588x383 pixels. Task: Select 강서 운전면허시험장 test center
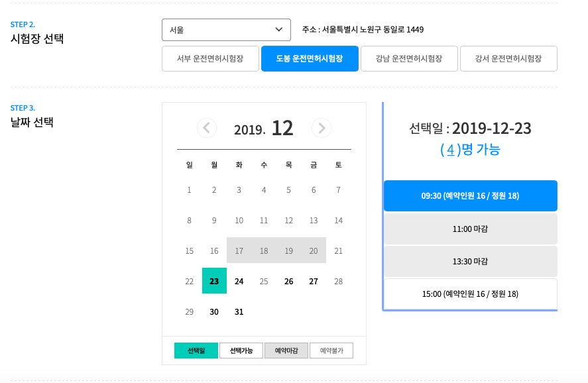pyautogui.click(x=507, y=58)
